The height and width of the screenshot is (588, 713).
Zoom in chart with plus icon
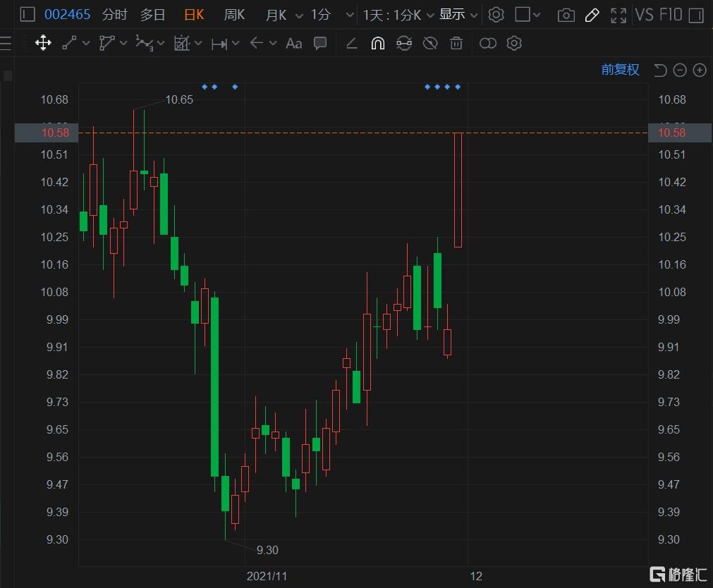700,70
